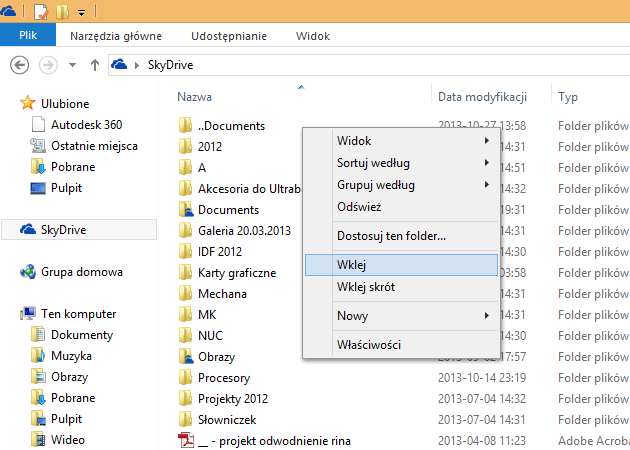Open the Plik ribbon tab
This screenshot has height=450, width=630.
coord(28,35)
